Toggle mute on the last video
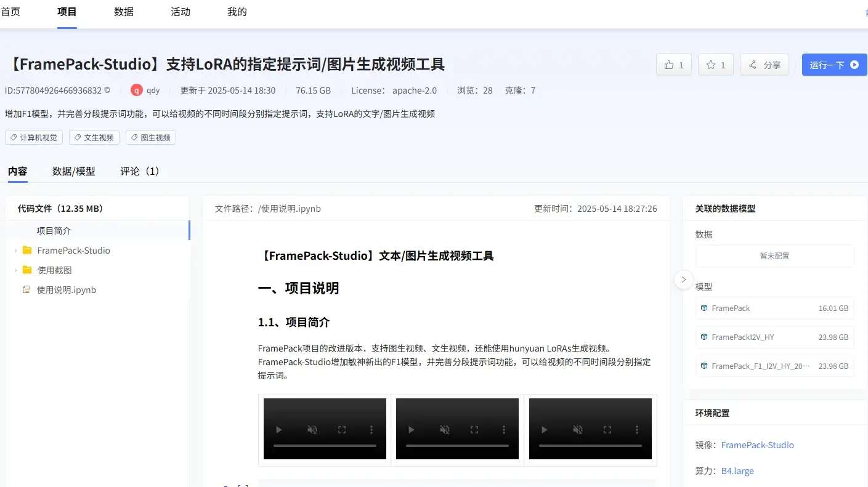This screenshot has width=868, height=487. (578, 430)
